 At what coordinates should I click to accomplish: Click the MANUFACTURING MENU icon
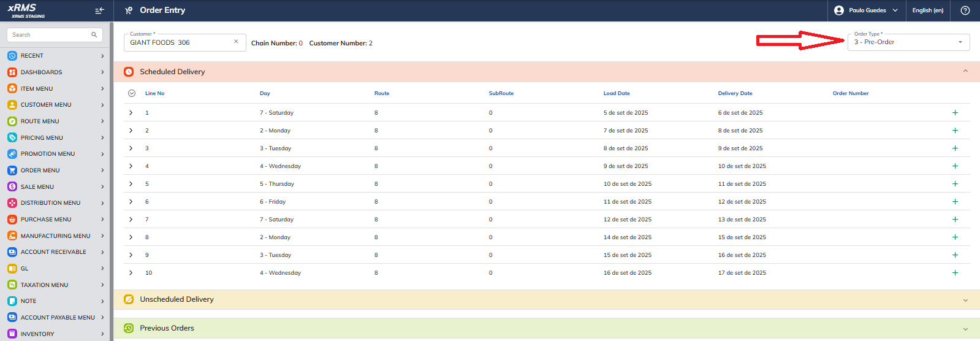click(12, 236)
